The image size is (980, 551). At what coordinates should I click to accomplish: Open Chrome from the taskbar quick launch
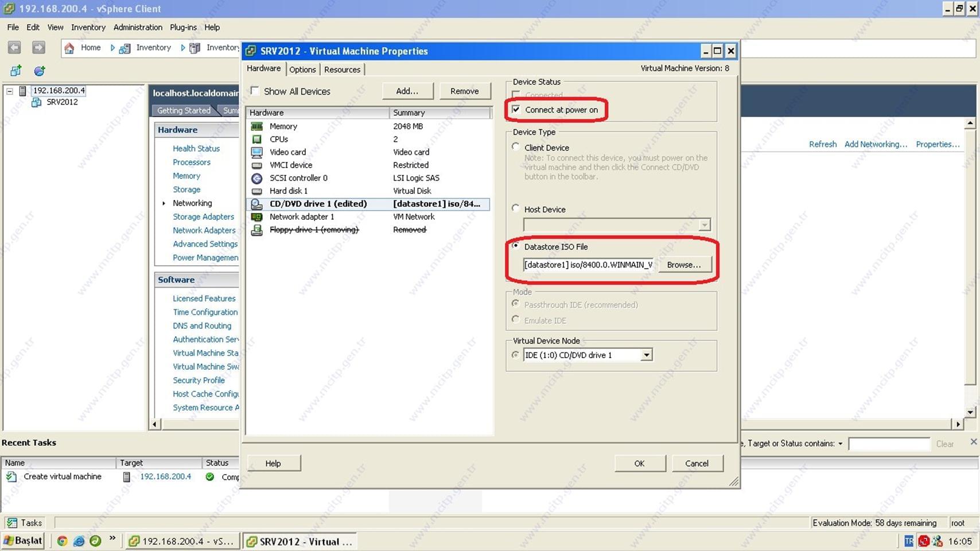(x=62, y=541)
